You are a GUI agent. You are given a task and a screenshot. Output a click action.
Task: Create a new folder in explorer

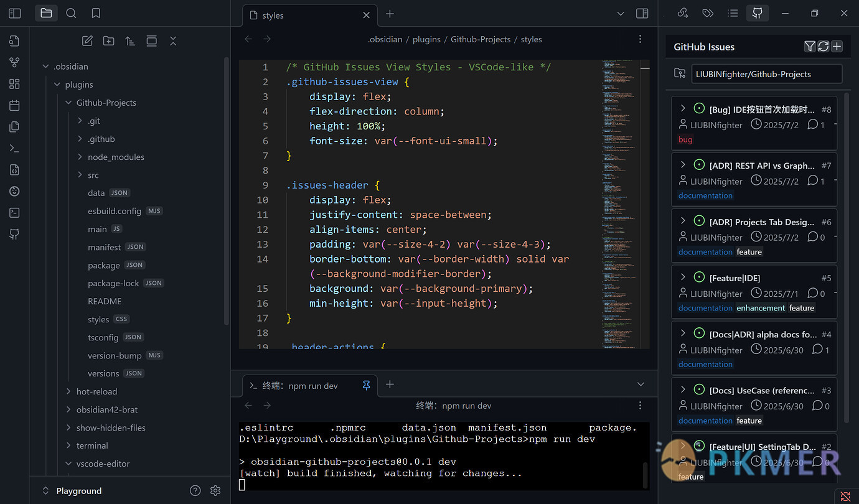click(108, 41)
